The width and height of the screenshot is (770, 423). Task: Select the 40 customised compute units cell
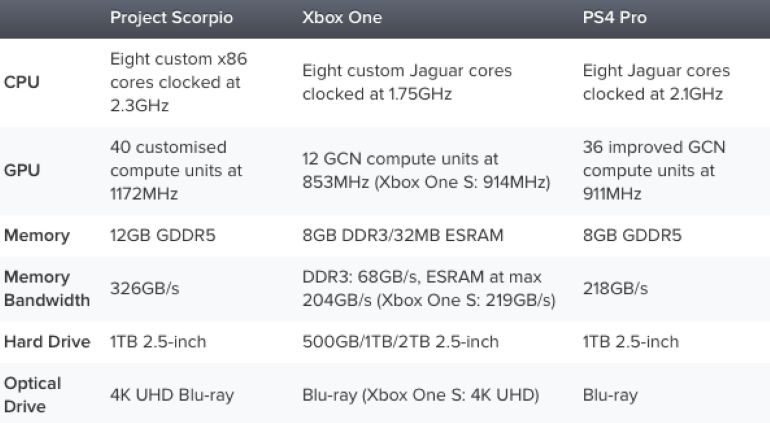pos(176,170)
